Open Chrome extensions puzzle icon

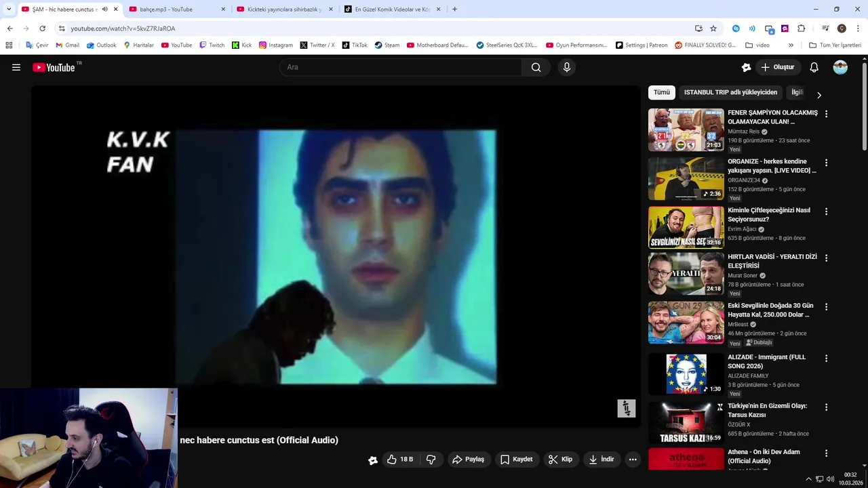tap(802, 28)
